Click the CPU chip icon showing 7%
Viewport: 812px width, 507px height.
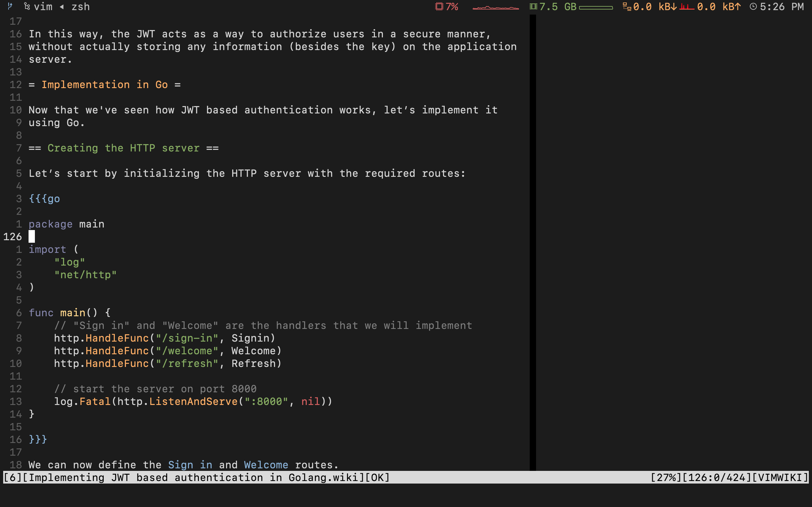(439, 6)
